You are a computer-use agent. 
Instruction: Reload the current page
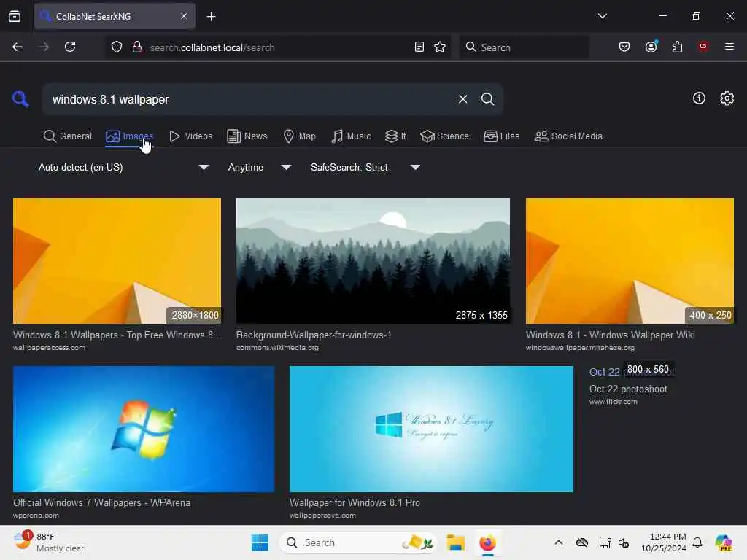click(70, 47)
